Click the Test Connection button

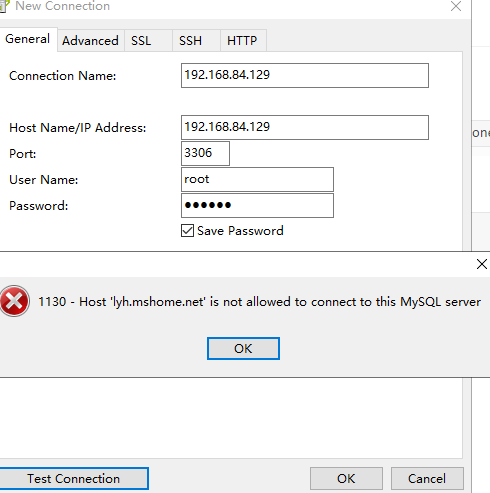coord(73,479)
